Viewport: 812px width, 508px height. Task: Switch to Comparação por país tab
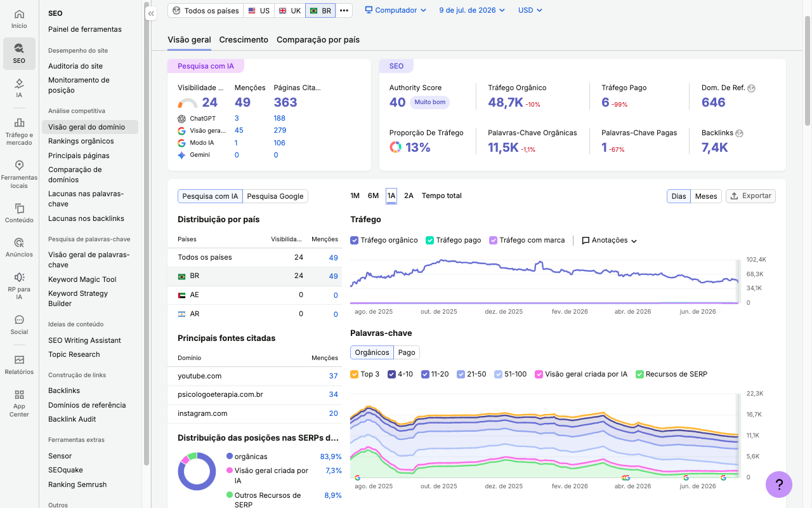(x=318, y=39)
